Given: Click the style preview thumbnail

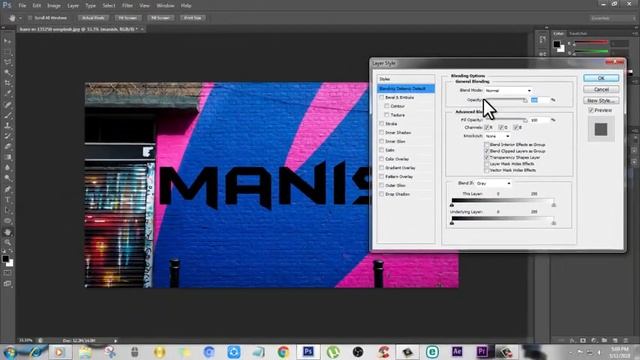Looking at the screenshot, I should [x=601, y=129].
